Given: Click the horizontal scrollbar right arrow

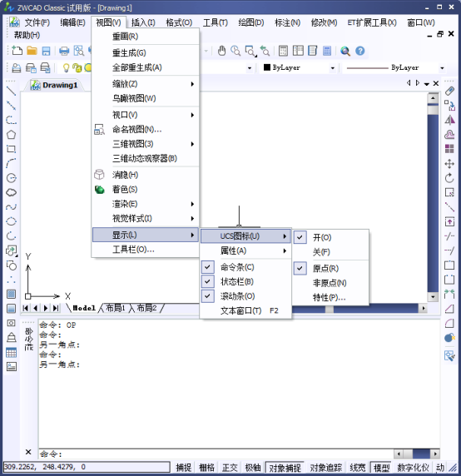Looking at the screenshot, I should coord(424,309).
